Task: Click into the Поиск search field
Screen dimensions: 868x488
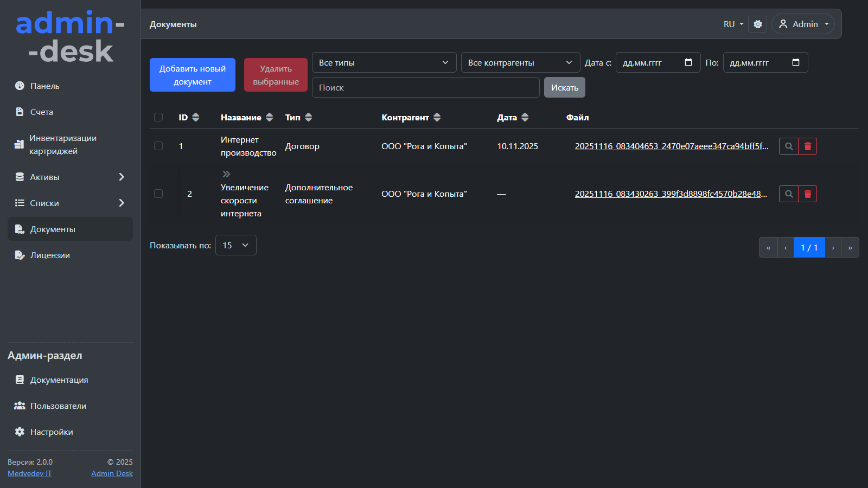Action: point(425,88)
